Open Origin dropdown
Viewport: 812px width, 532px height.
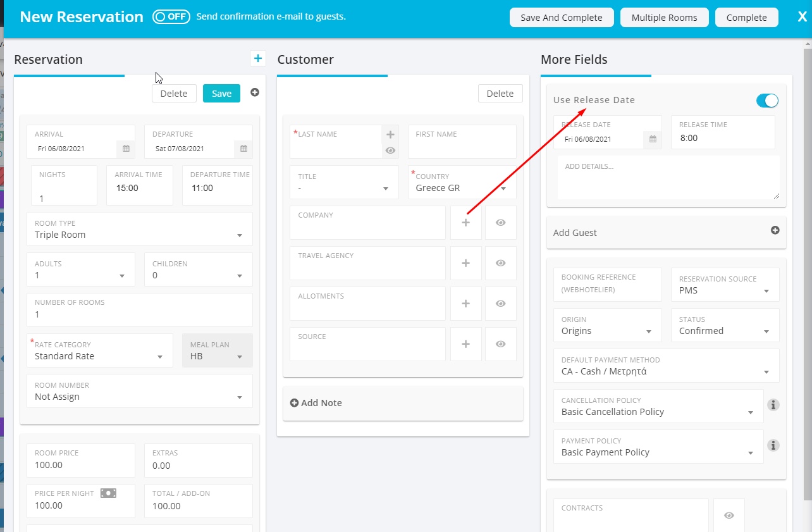[608, 325]
